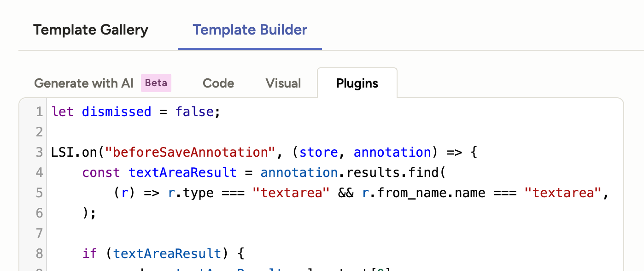This screenshot has height=271, width=644.
Task: Click 'textAreaResult' in the const declaration
Action: tap(182, 173)
